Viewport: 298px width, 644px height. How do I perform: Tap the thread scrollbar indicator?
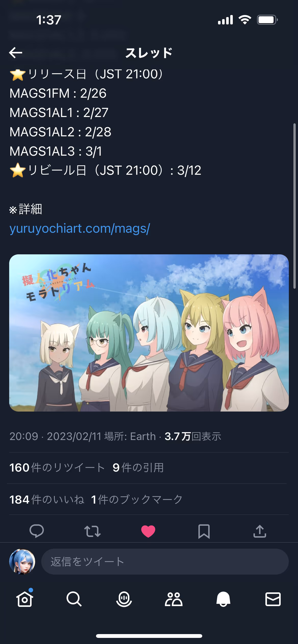coord(294,206)
